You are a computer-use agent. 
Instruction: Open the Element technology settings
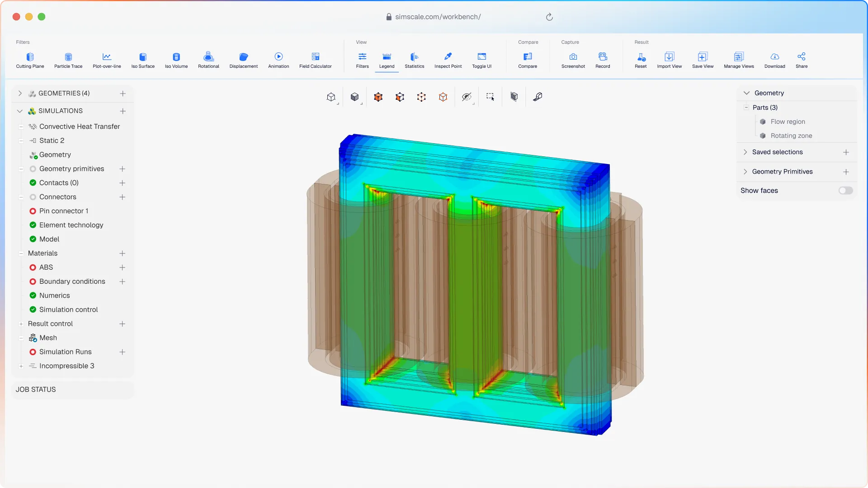pos(71,225)
